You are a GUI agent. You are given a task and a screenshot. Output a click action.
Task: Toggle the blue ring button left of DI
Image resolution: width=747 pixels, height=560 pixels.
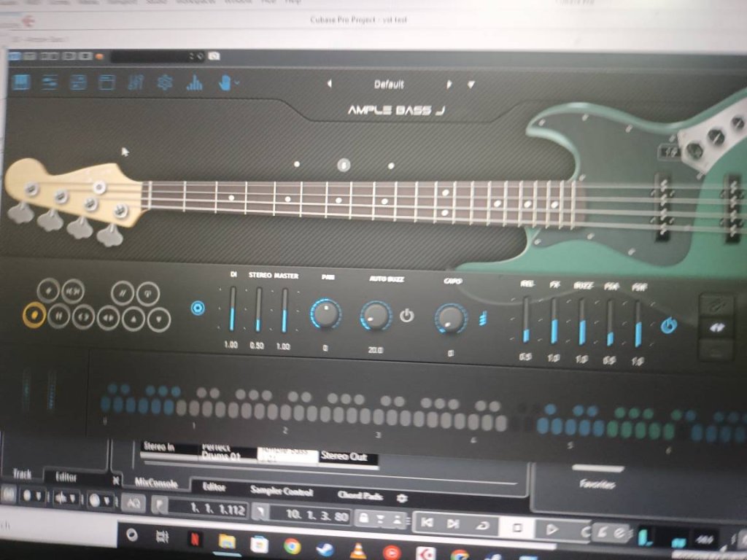click(198, 308)
